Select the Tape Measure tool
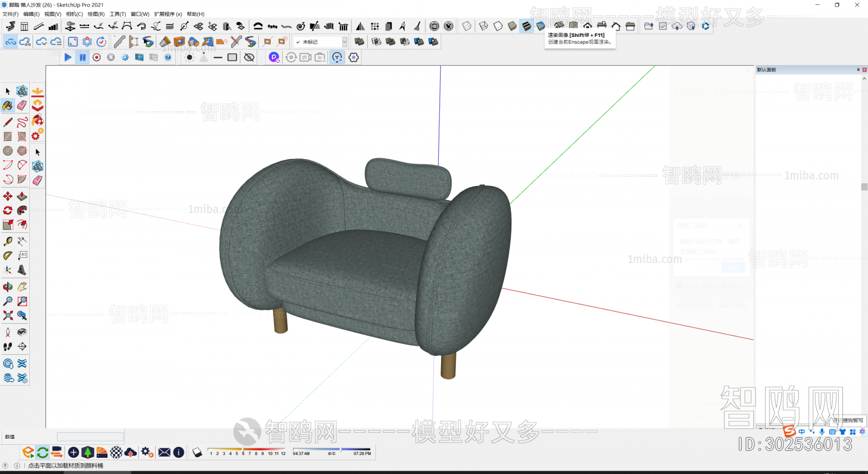Screen dimensions: 868x474 tap(8, 241)
